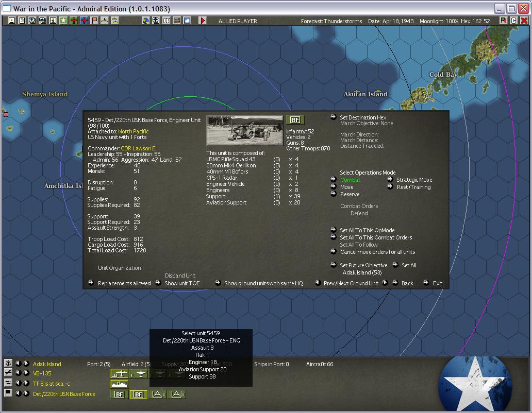Screen dimensions: 532x413
Task: Select the first tent-symbol ground unit icon
Action: pos(157,394)
